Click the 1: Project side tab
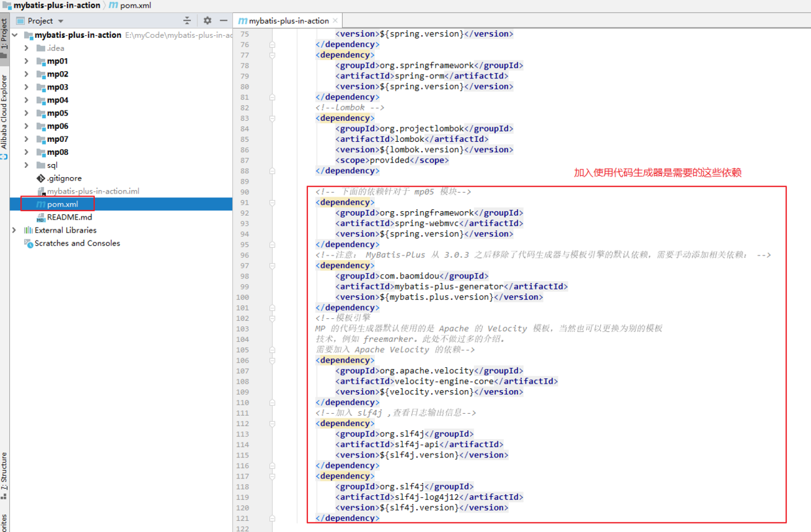 click(x=5, y=36)
